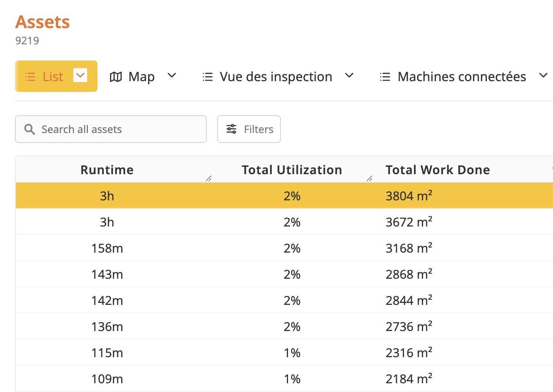Open the Filters button
553x392 pixels.
pos(249,129)
